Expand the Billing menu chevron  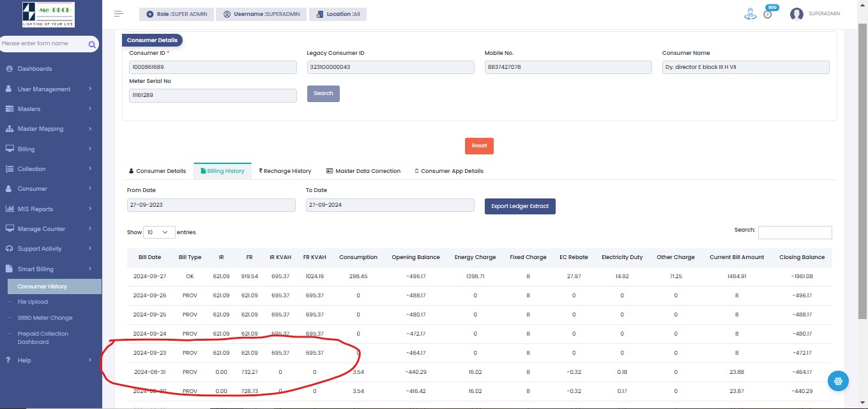tap(90, 149)
